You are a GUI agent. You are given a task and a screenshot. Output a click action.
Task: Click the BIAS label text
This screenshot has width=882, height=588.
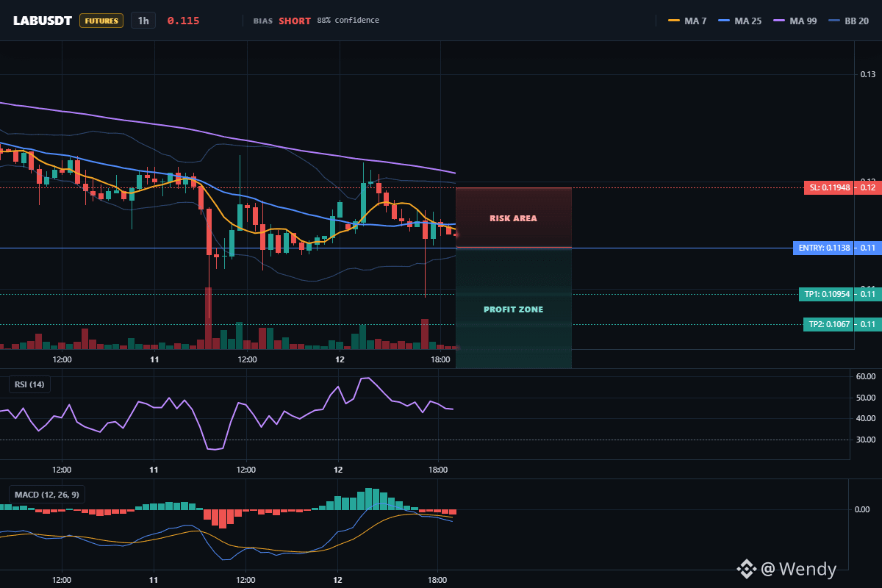click(263, 21)
